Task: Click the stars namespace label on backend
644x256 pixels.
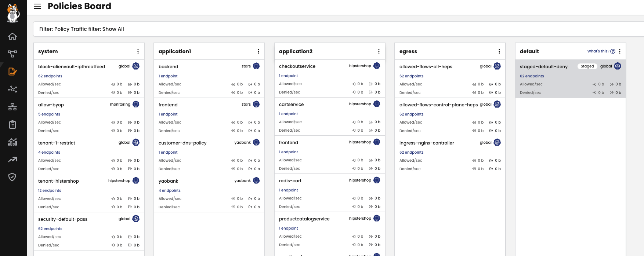Action: [246, 66]
